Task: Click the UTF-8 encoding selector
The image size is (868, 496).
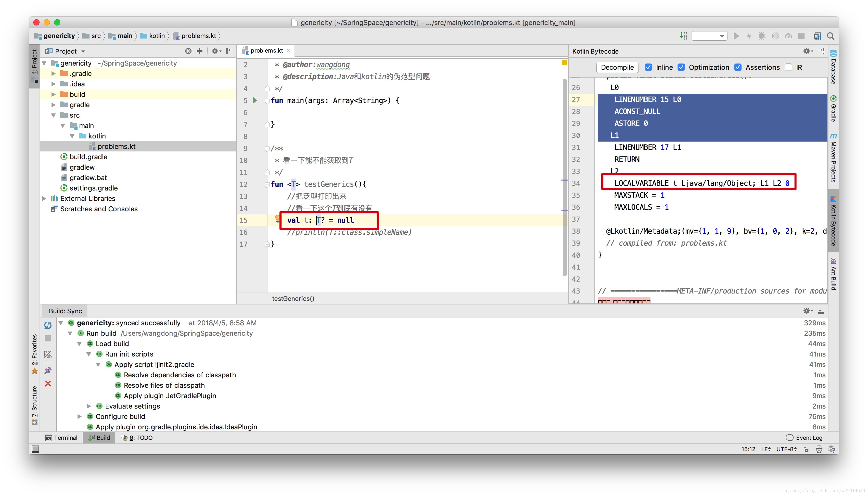Action: point(786,449)
